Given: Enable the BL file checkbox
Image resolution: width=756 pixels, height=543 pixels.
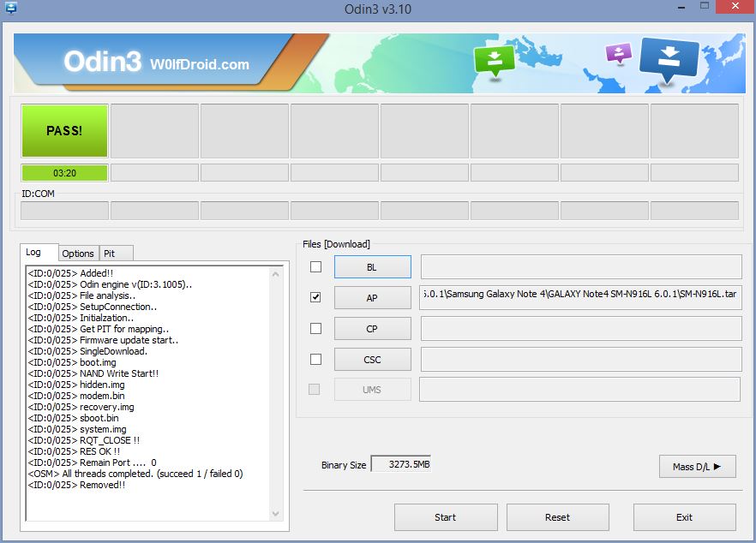Looking at the screenshot, I should (x=315, y=266).
